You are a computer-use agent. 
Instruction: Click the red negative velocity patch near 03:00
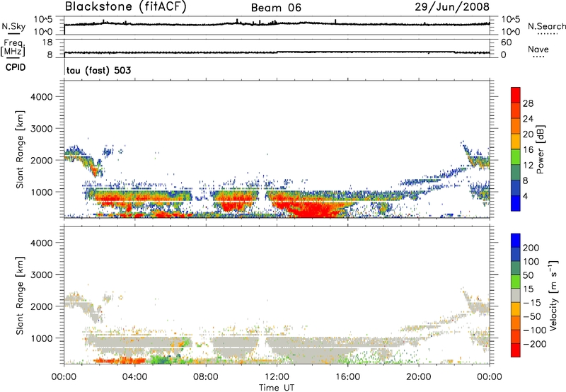click(x=119, y=360)
